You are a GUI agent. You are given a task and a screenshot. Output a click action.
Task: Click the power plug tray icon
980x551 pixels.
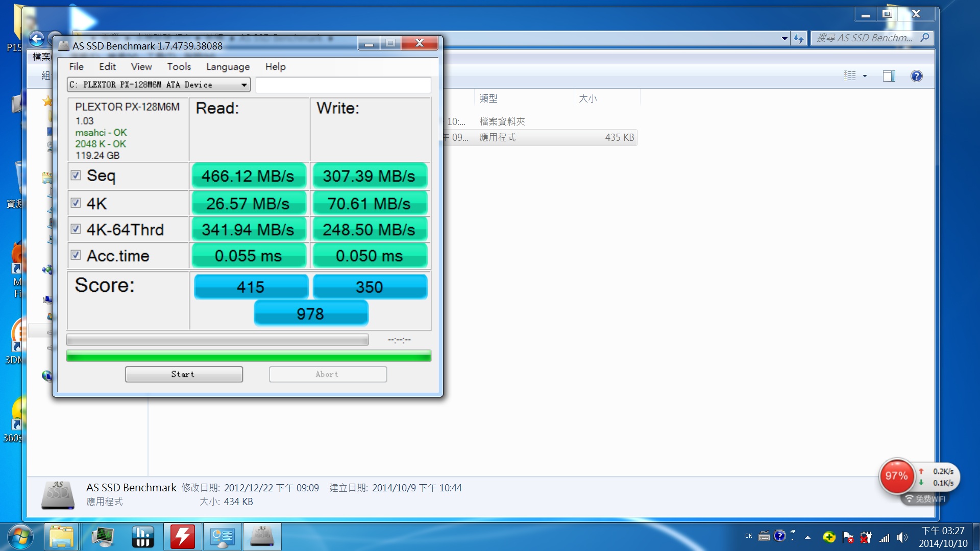pos(866,537)
